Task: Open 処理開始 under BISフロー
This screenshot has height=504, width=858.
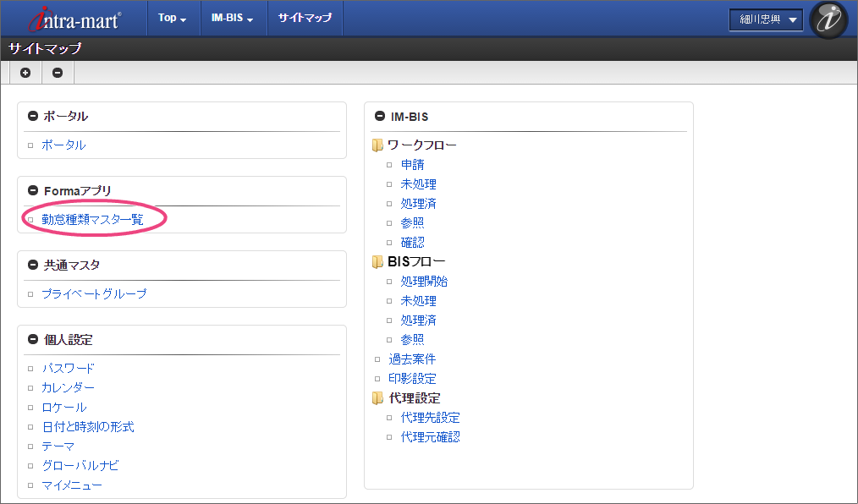Action: (x=424, y=282)
